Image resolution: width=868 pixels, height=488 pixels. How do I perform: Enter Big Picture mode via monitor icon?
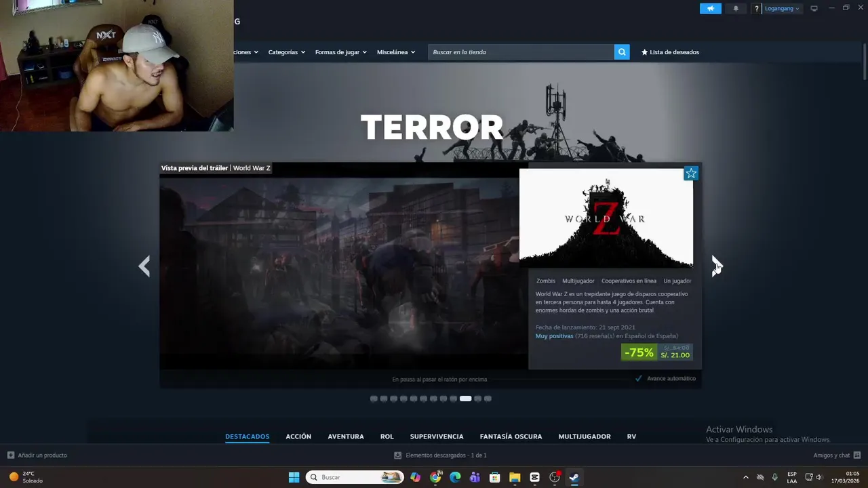pyautogui.click(x=814, y=9)
